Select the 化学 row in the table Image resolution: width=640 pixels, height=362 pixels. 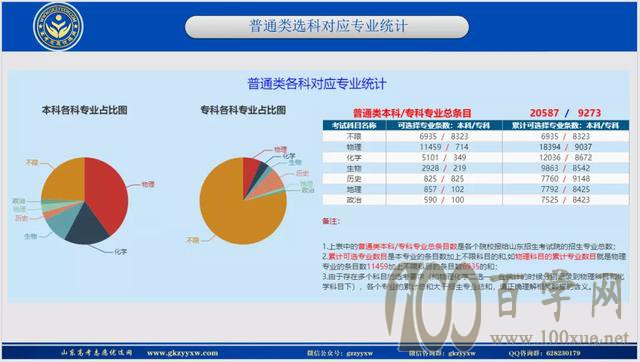[x=476, y=158]
